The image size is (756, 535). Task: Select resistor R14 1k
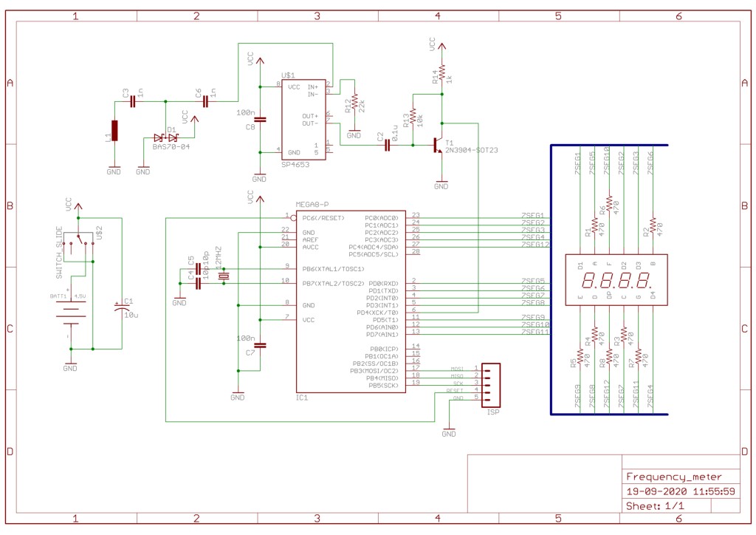coord(441,73)
